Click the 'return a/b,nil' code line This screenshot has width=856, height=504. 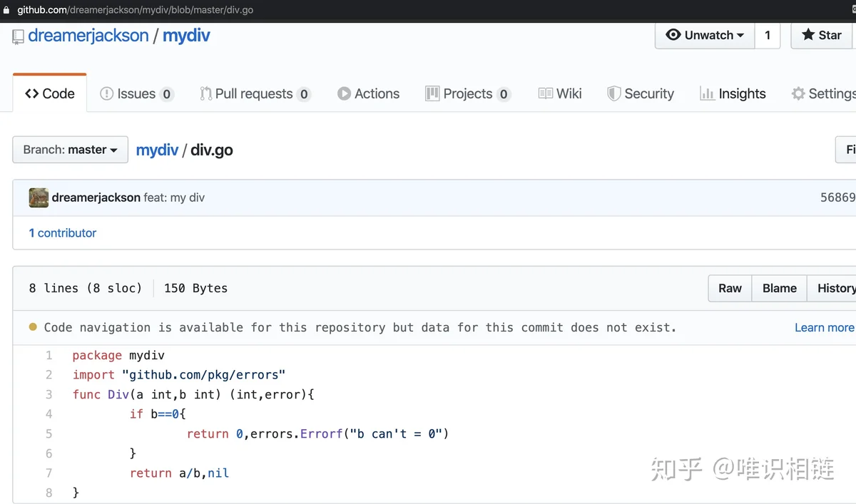(x=179, y=473)
